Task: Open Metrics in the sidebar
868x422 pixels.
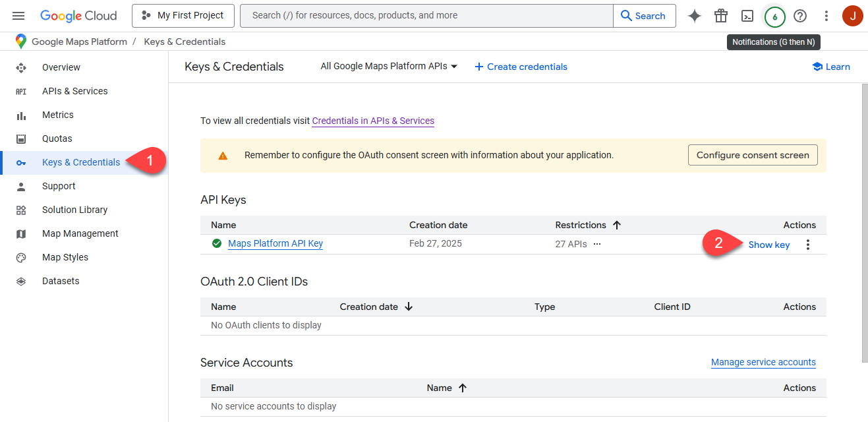Action: pos(58,115)
